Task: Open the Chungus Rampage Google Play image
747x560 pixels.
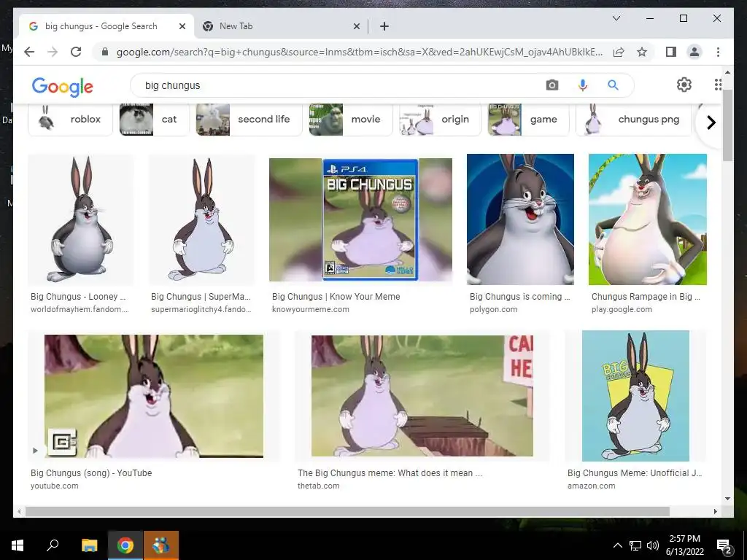Action: [x=648, y=219]
